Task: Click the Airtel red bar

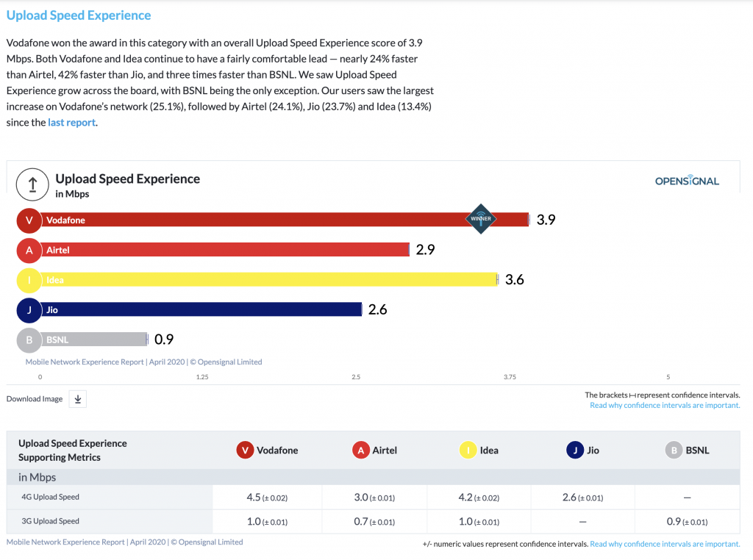Action: pyautogui.click(x=225, y=250)
